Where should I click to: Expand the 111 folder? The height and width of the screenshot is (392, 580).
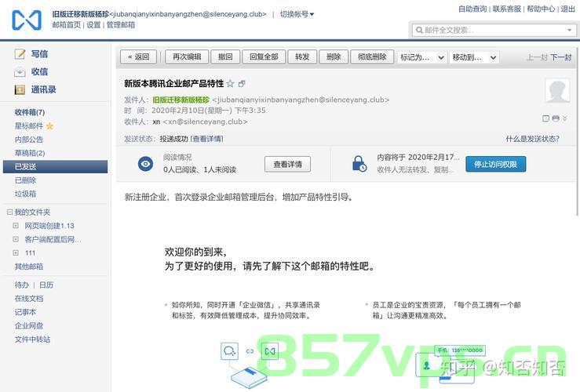point(16,252)
